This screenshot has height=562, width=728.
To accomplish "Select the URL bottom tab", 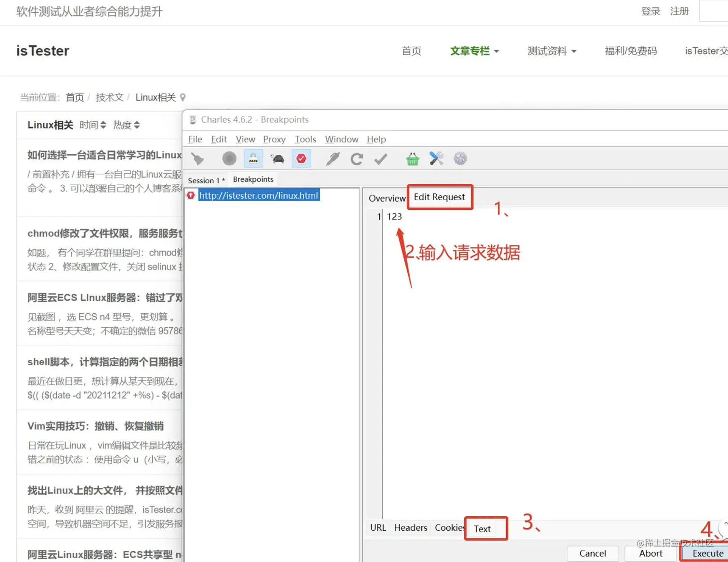I will tap(378, 528).
